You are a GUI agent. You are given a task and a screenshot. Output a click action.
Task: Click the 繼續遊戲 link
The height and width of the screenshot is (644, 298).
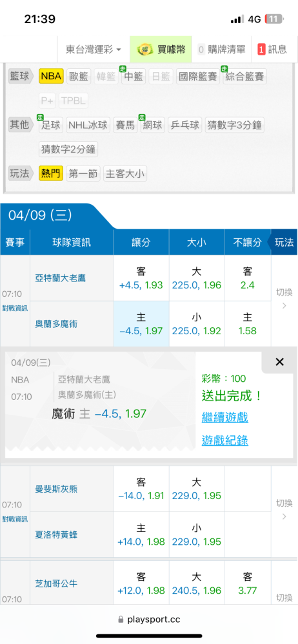pyautogui.click(x=225, y=418)
